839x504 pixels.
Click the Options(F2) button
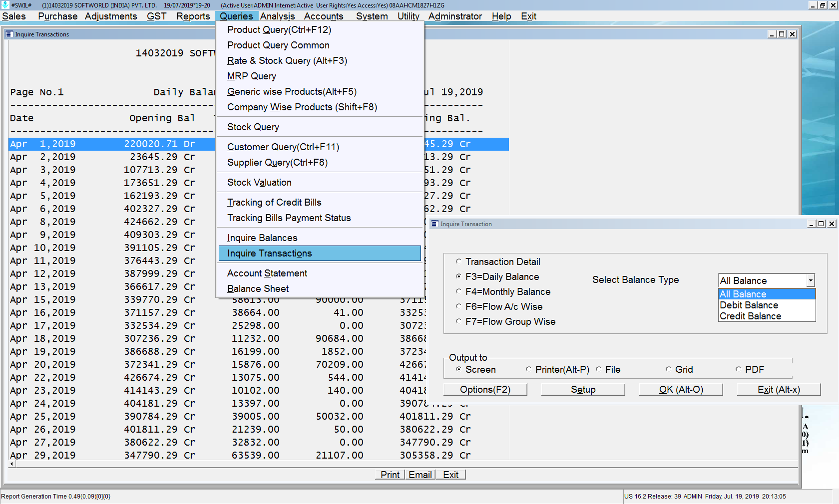[485, 390]
